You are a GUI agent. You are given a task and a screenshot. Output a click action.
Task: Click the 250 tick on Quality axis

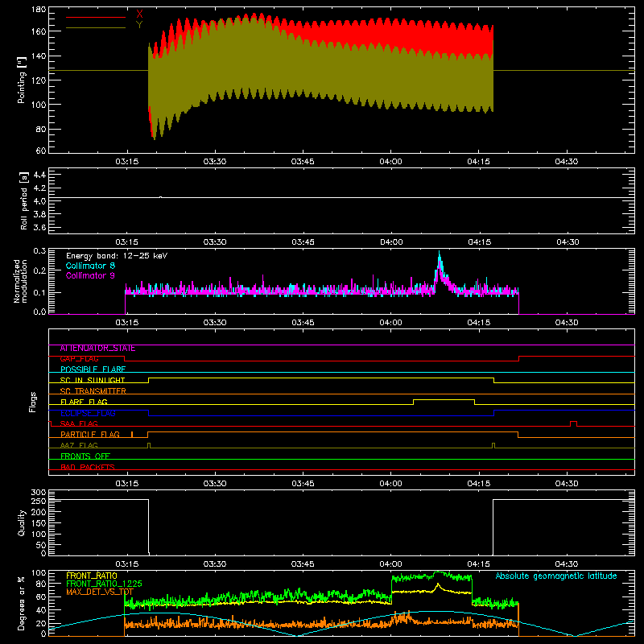click(39, 501)
